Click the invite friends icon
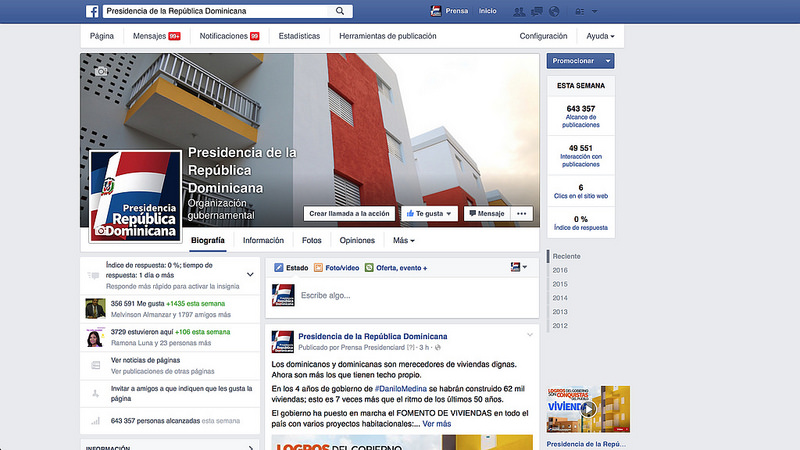Image resolution: width=800 pixels, height=450 pixels. click(x=95, y=393)
